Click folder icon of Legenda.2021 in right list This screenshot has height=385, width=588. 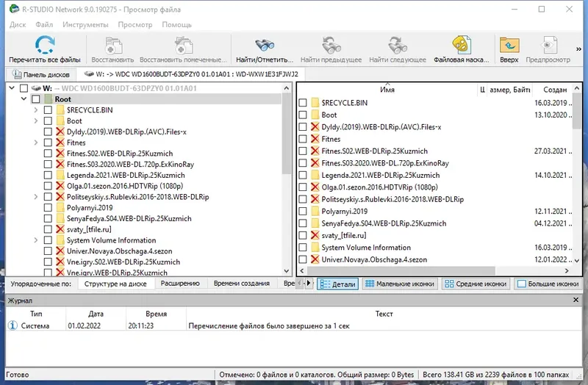tap(315, 175)
